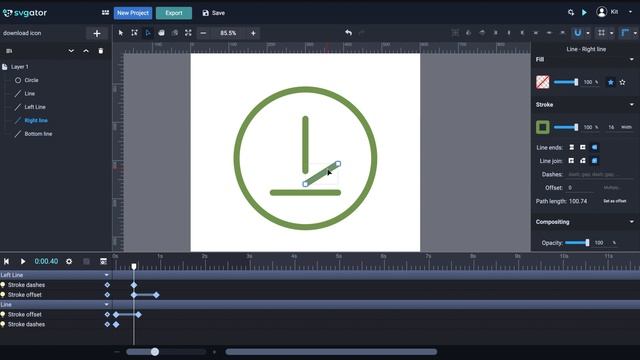Jump to the animation start

click(x=7, y=261)
